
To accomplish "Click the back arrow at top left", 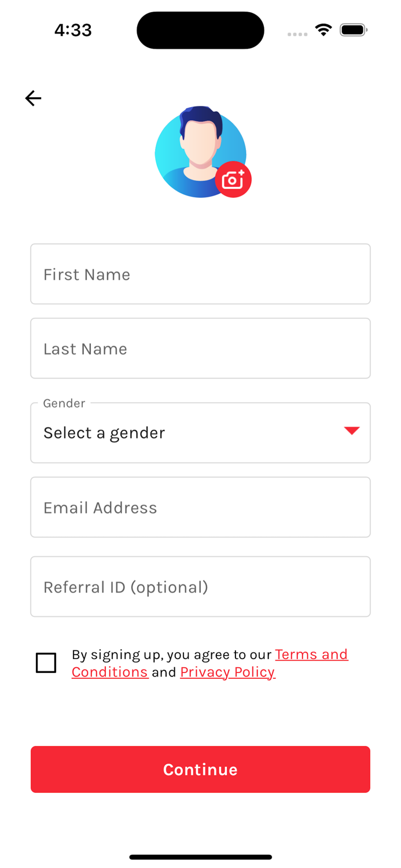I will pyautogui.click(x=33, y=98).
